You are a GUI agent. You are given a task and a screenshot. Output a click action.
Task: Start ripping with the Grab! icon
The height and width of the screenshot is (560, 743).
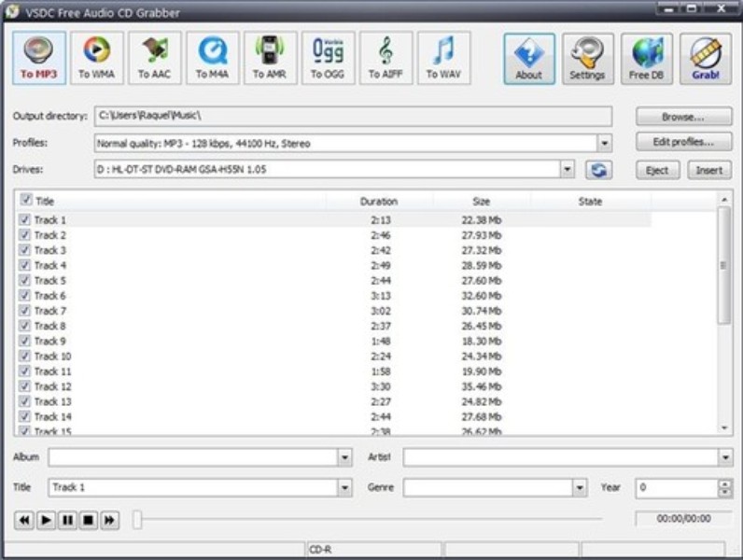[x=705, y=58]
